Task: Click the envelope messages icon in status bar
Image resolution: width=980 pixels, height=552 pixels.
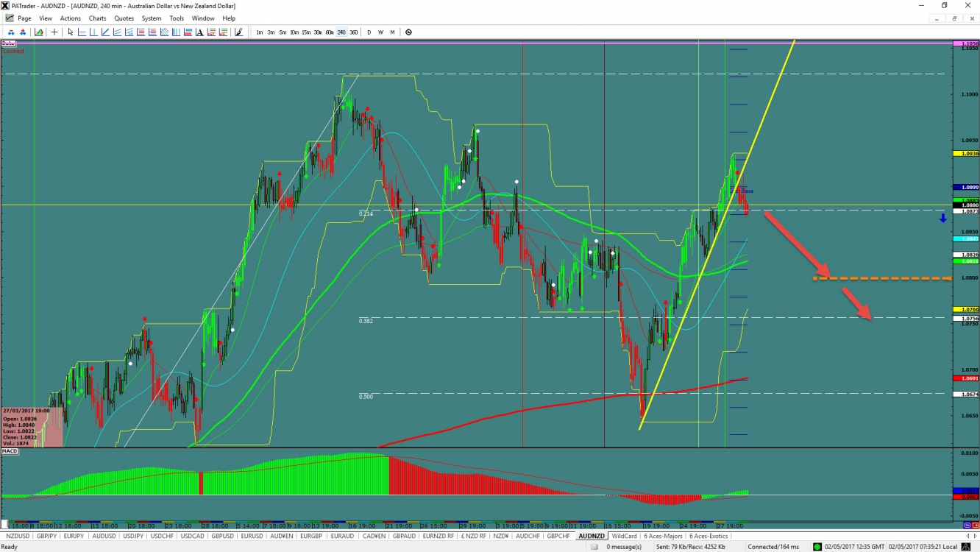Action: [x=594, y=547]
